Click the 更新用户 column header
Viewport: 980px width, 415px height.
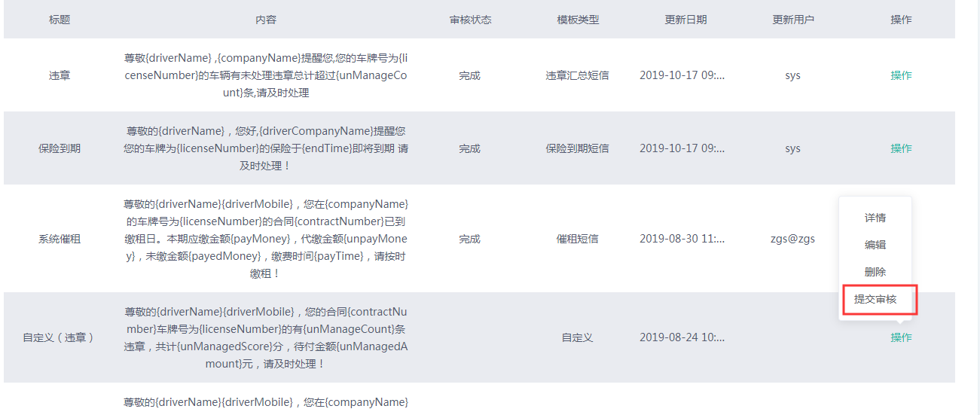click(793, 20)
